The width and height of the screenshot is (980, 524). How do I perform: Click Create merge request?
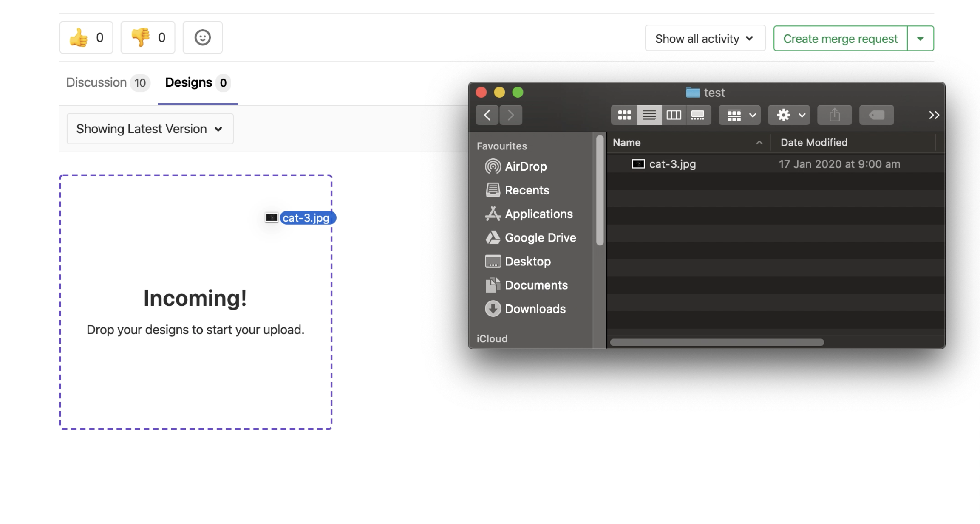point(841,39)
